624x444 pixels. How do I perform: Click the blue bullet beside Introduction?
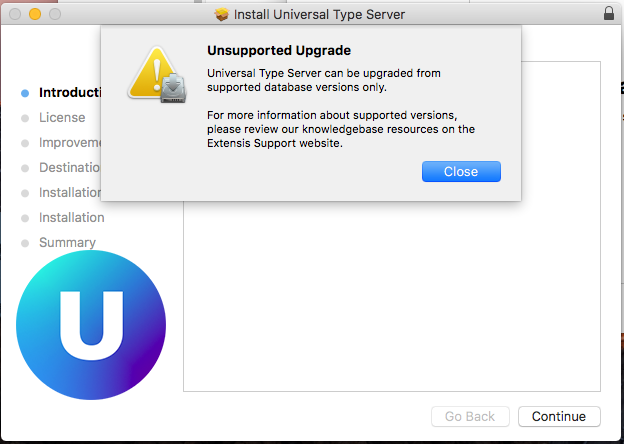[x=25, y=93]
